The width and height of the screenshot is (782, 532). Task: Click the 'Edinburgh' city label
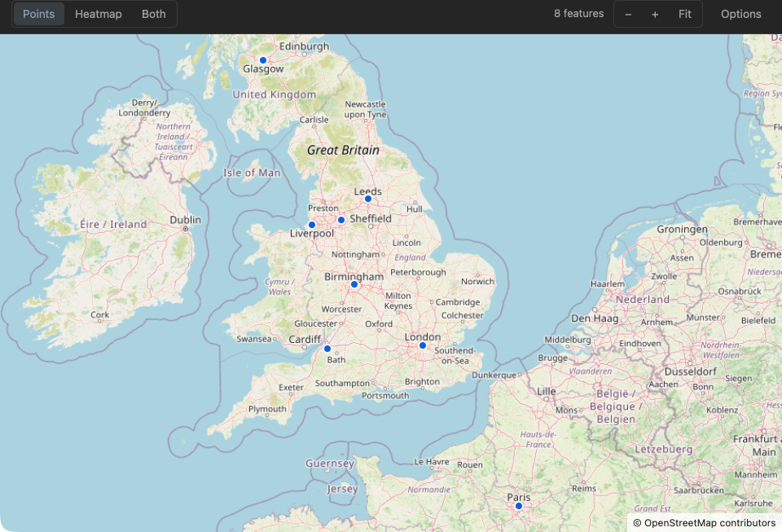[x=304, y=46]
